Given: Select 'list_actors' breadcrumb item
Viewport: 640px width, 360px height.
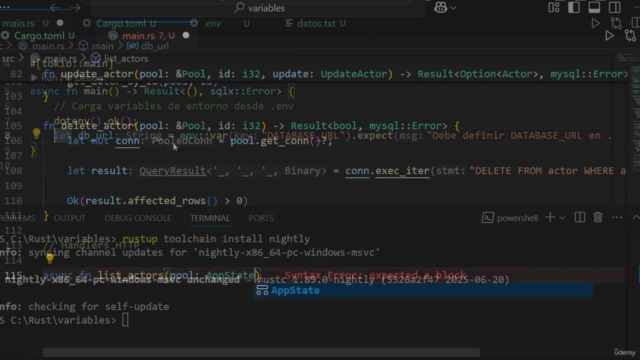Looking at the screenshot, I should tap(120, 59).
